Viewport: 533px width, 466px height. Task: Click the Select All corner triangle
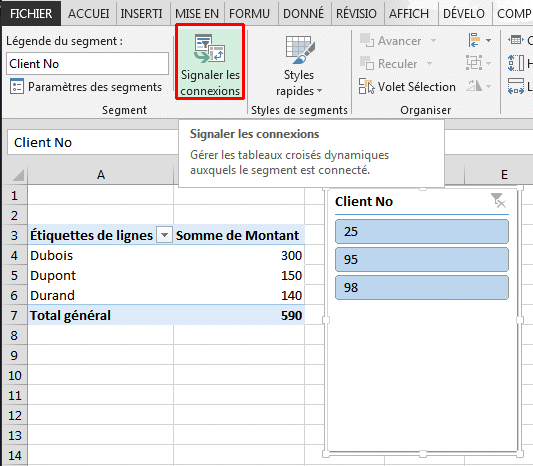[x=18, y=175]
